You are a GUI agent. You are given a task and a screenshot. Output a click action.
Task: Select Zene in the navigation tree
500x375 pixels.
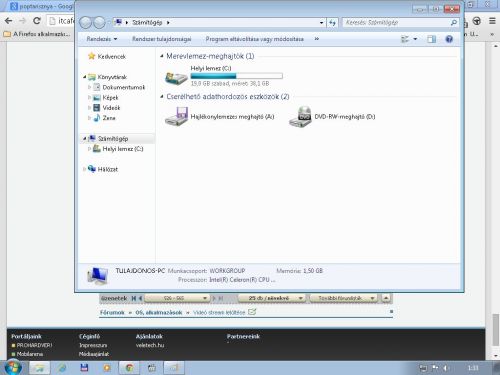[109, 118]
